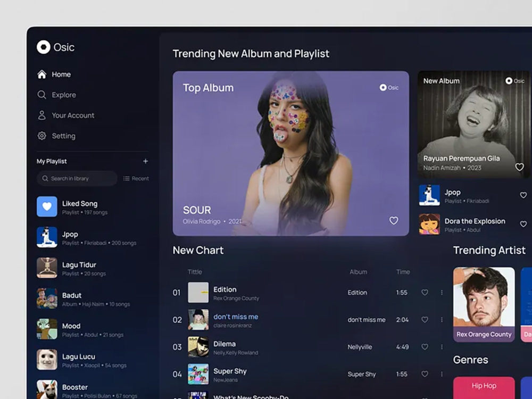
Task: Open Rex Orange County artist card
Action: (x=484, y=304)
